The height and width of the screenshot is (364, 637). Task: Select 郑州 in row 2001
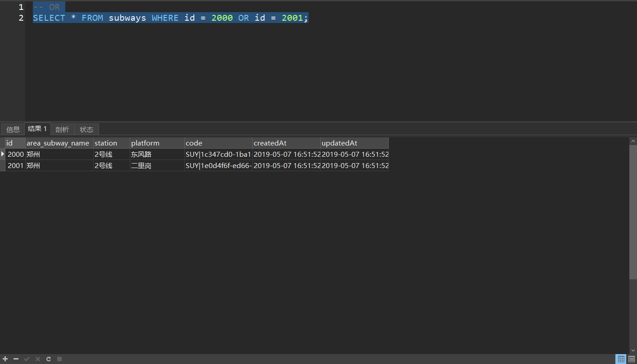(59, 165)
